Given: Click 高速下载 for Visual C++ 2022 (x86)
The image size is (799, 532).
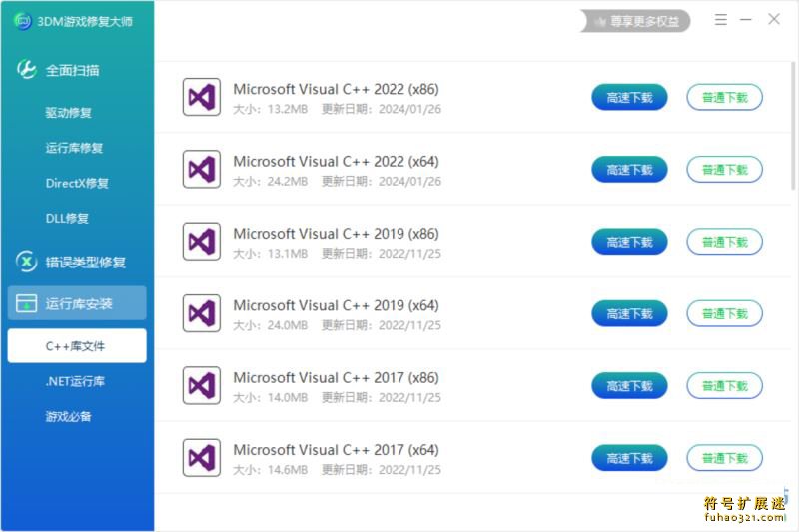Looking at the screenshot, I should coord(629,97).
